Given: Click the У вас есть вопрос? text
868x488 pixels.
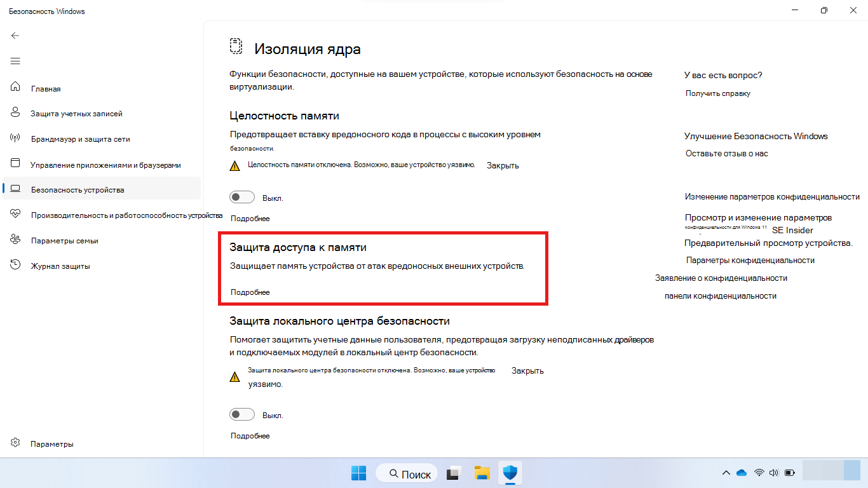Looking at the screenshot, I should point(723,75).
